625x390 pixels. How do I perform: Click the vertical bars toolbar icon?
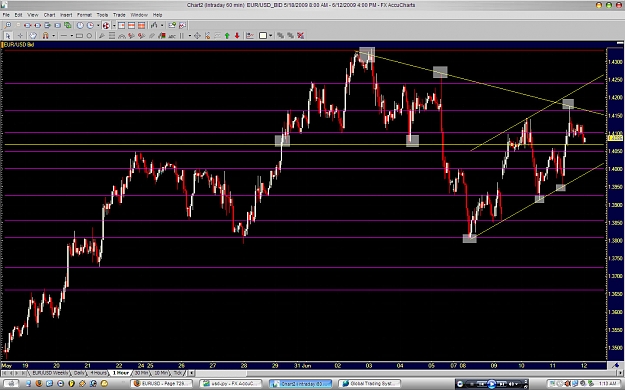182,35
